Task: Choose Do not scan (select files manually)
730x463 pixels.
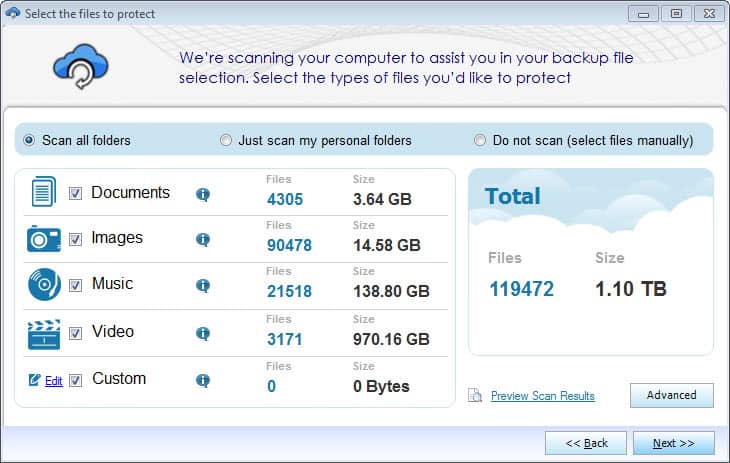Action: pyautogui.click(x=583, y=140)
